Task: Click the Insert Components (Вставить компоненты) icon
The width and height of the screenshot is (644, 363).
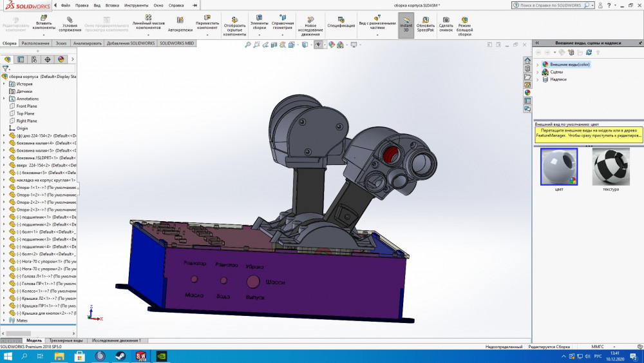Action: [x=44, y=18]
